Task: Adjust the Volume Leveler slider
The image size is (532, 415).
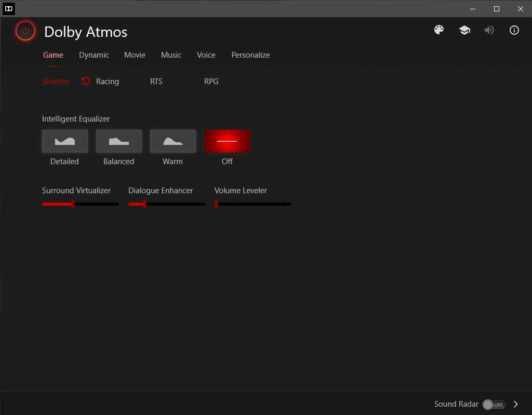Action: click(x=253, y=204)
